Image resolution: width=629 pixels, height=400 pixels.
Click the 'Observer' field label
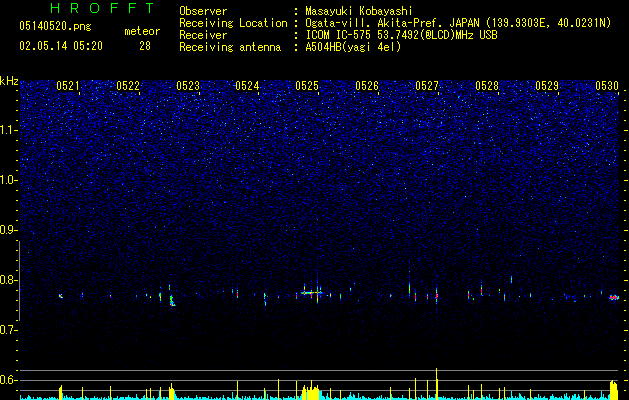coord(203,11)
